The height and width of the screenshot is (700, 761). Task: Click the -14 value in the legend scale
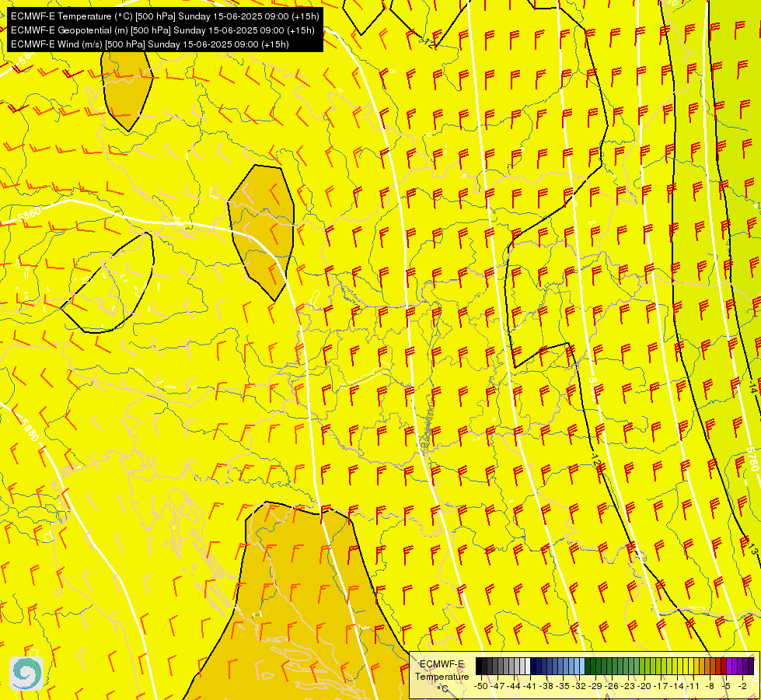[677, 686]
